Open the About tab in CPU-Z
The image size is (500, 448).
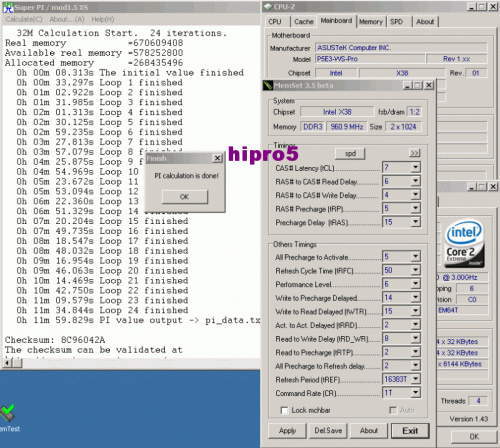(x=425, y=22)
